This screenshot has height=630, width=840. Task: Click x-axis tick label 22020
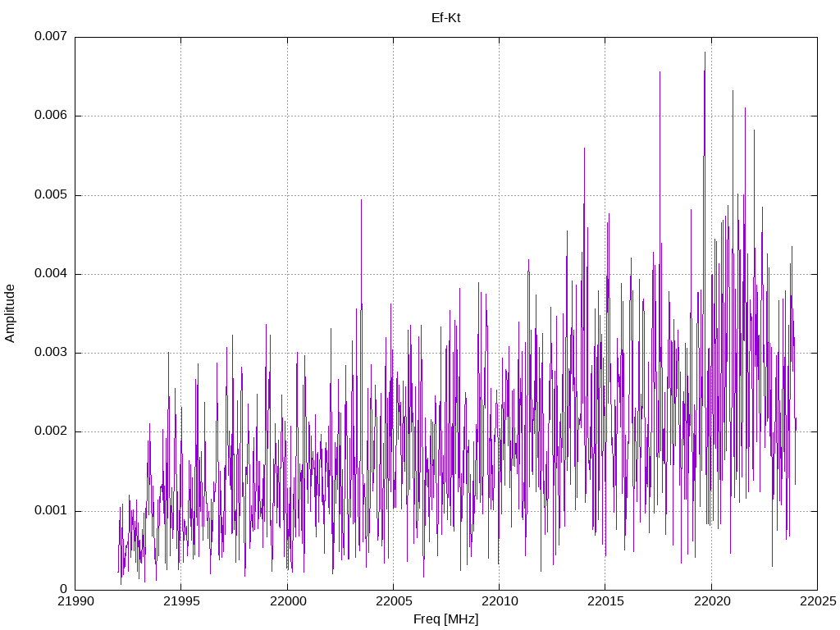click(x=712, y=601)
